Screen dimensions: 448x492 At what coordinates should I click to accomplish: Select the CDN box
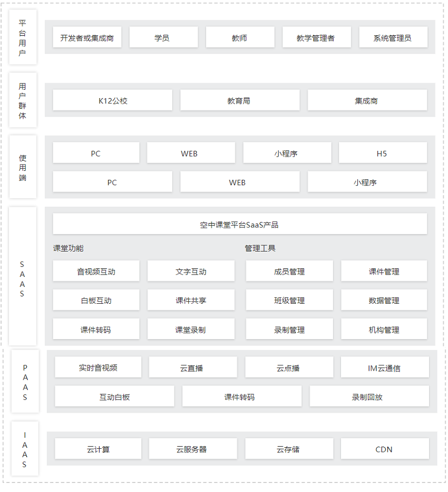(x=385, y=449)
